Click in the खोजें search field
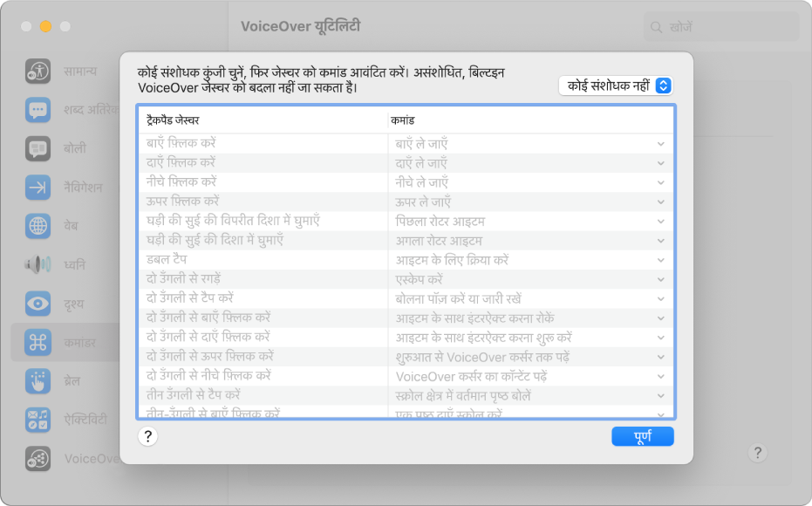Image resolution: width=812 pixels, height=506 pixels. [x=721, y=27]
